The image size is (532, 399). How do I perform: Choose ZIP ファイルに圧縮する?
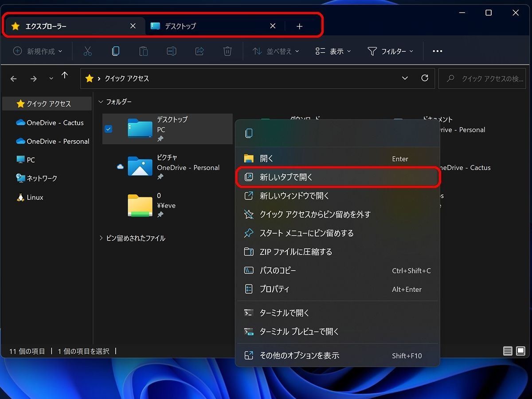coord(337,252)
